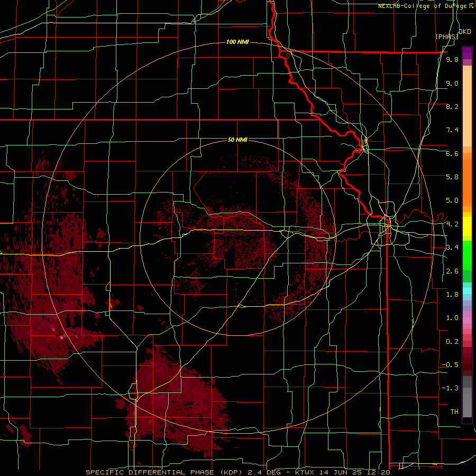Click the 2.6 legend value

pyautogui.click(x=452, y=271)
